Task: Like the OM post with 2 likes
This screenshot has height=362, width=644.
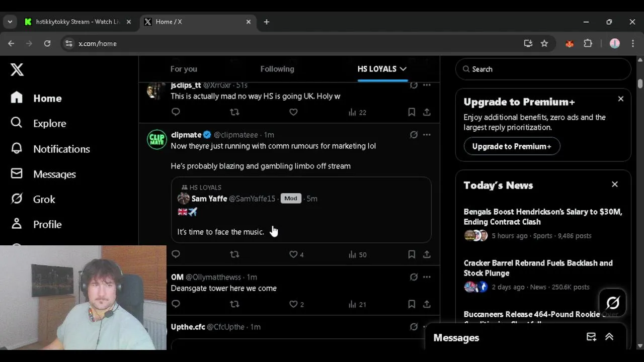Action: pos(296,304)
